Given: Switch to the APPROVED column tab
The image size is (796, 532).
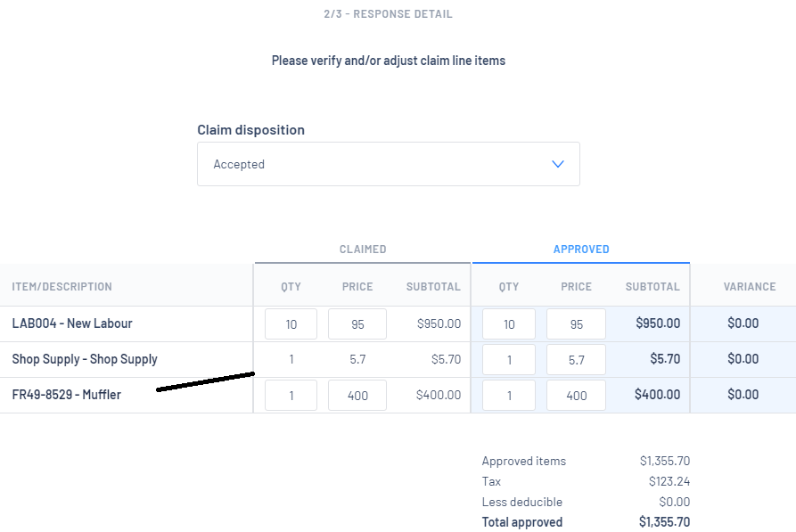Looking at the screenshot, I should [x=581, y=250].
